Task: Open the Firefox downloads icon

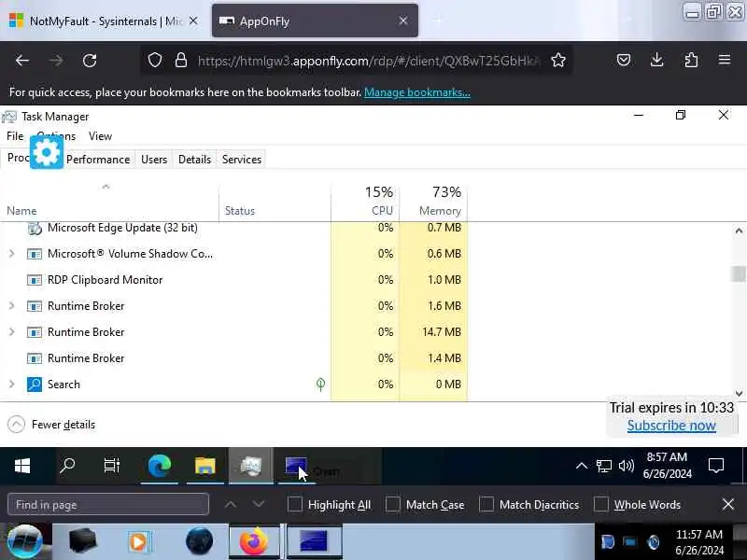Action: click(x=657, y=60)
